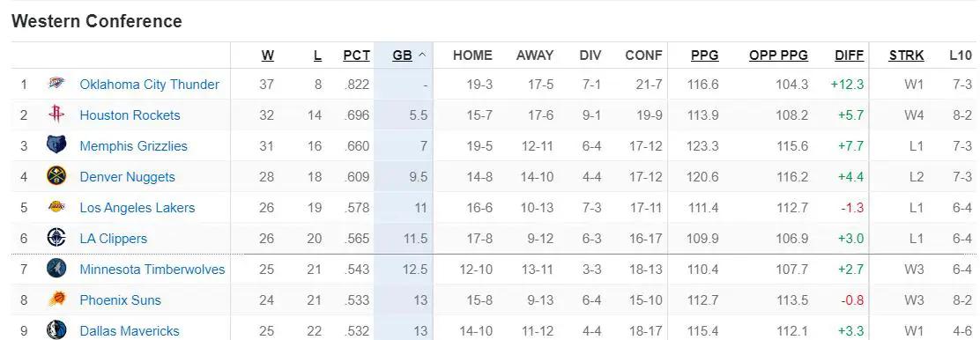980x340 pixels.
Task: Open the Minnesota Timberwolves team link
Action: pyautogui.click(x=152, y=270)
